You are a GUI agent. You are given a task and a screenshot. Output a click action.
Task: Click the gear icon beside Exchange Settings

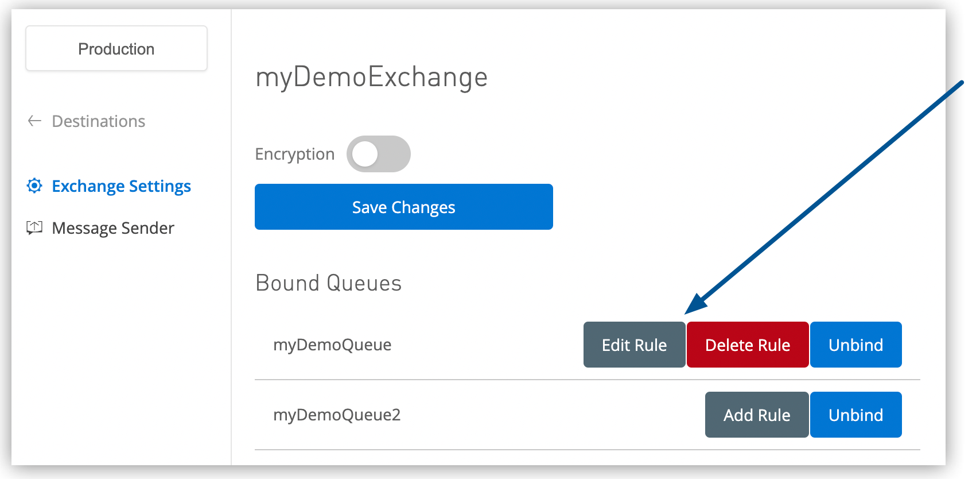(x=34, y=186)
